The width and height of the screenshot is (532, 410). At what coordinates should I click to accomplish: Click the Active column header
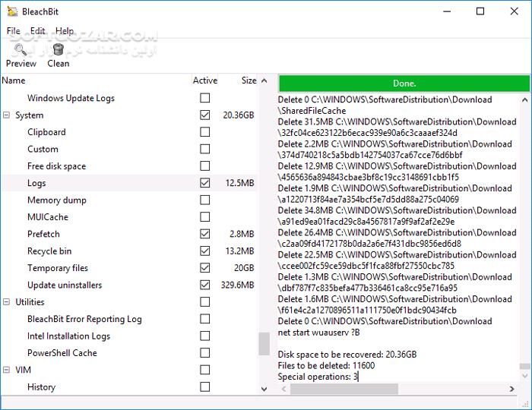(205, 80)
